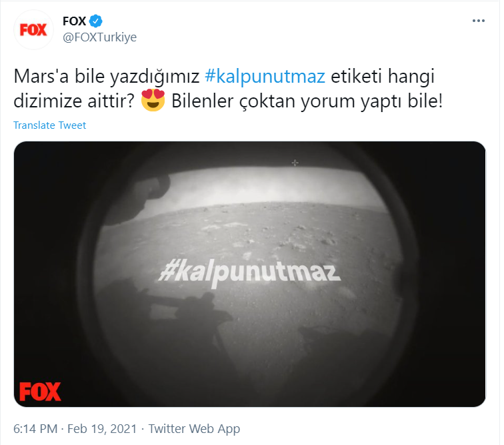Click the #kalpunutmaz overlay text on photo
Image resolution: width=504 pixels, height=445 pixels.
(249, 273)
